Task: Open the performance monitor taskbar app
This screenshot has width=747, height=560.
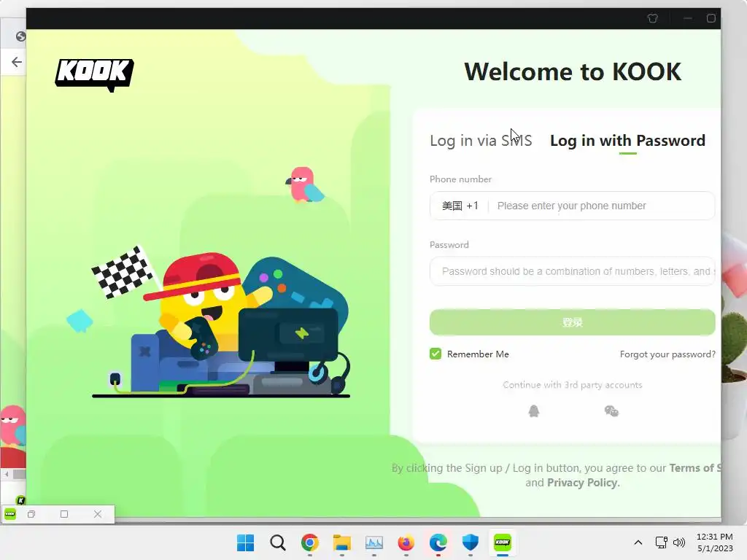Action: point(374,542)
